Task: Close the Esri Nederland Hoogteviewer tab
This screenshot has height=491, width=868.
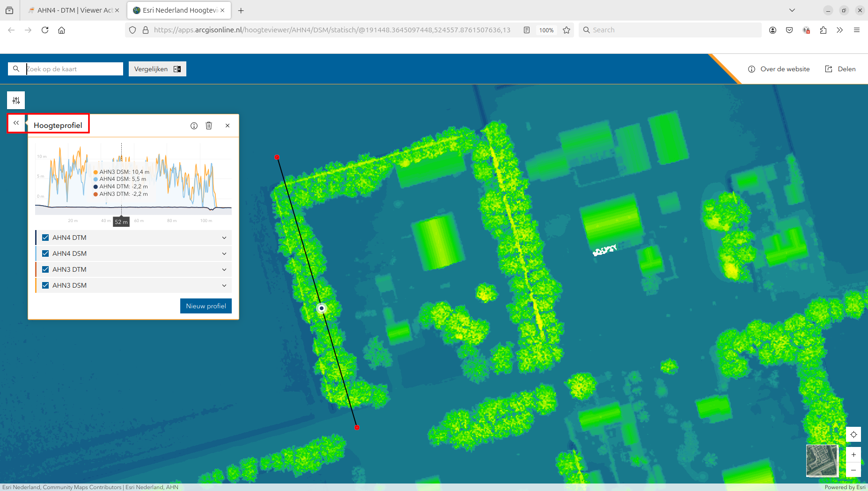Action: coord(222,10)
